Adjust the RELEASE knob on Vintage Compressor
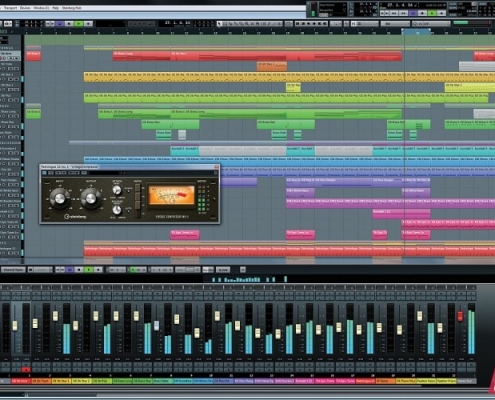The image size is (495, 400). coord(117,210)
